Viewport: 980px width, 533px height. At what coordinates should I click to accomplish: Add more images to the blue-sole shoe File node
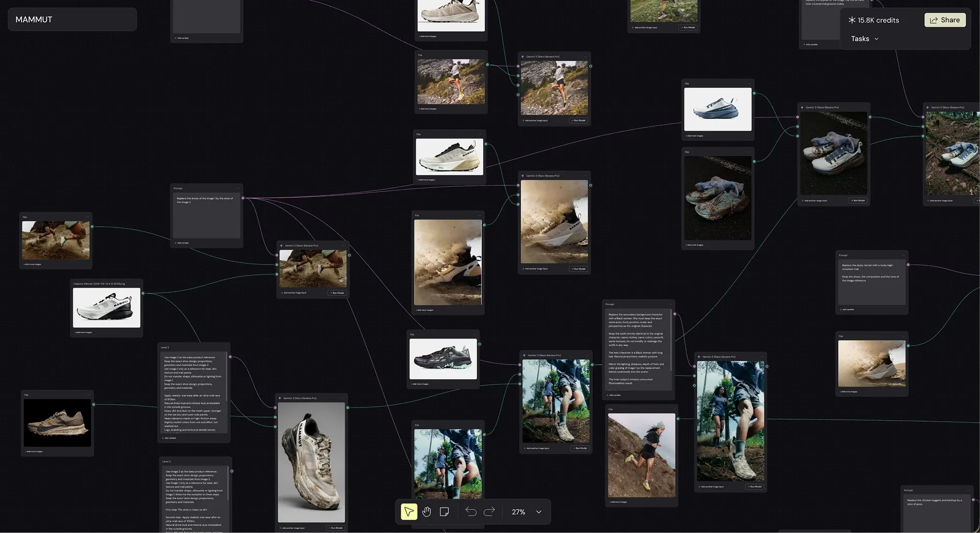click(694, 136)
